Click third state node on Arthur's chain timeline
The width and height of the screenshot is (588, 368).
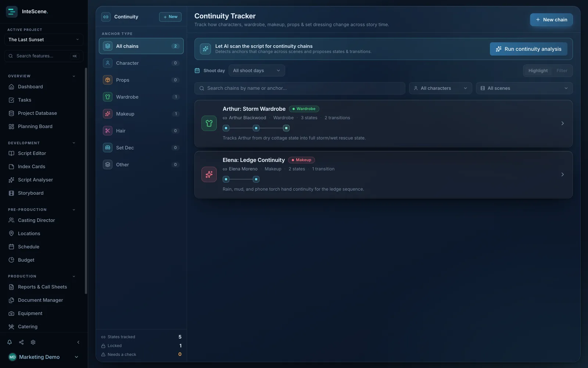point(286,128)
